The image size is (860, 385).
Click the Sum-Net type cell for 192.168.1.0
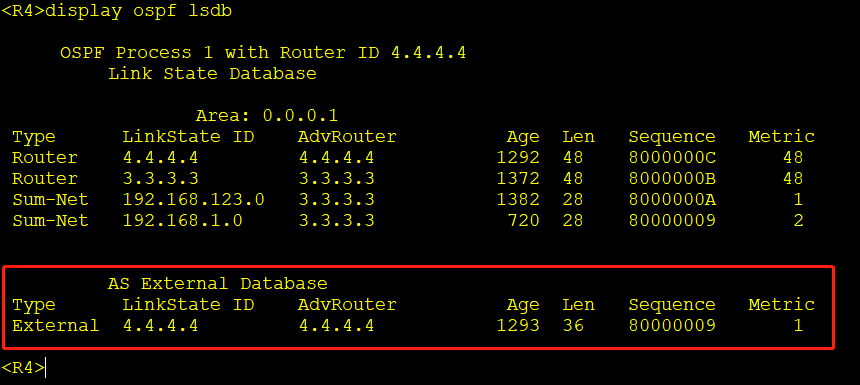pos(50,221)
